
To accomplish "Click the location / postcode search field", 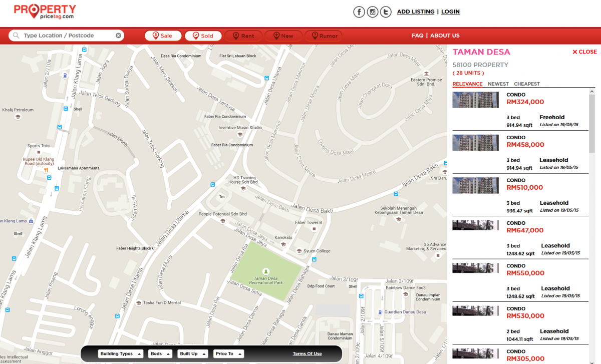I will point(66,36).
